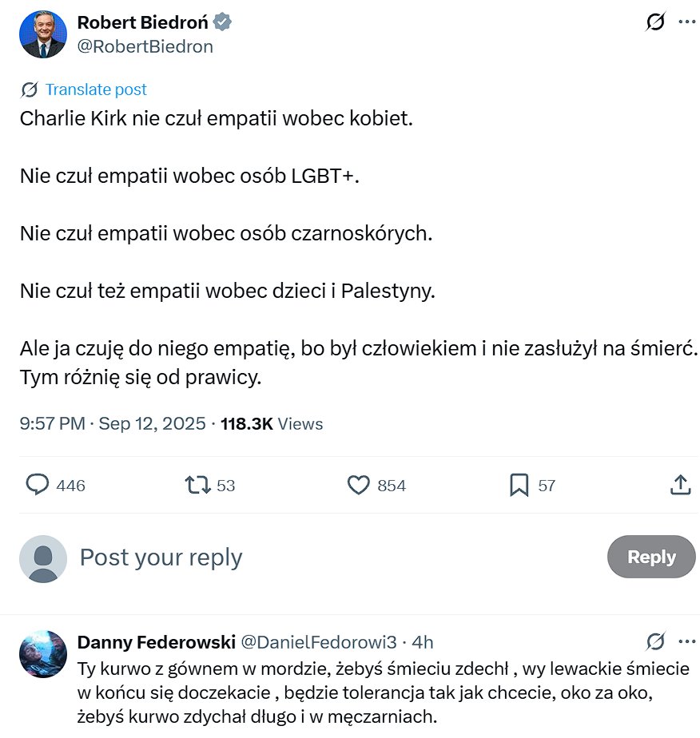Viewport: 700px width, 738px height.
Task: Open the three-dot menu on main post
Action: point(687,22)
